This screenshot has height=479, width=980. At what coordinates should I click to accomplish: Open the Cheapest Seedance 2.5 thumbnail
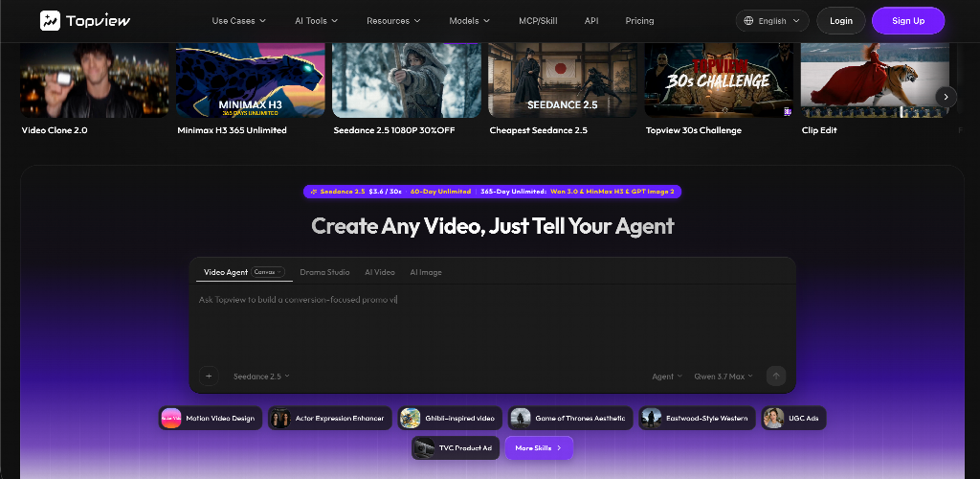coord(563,80)
